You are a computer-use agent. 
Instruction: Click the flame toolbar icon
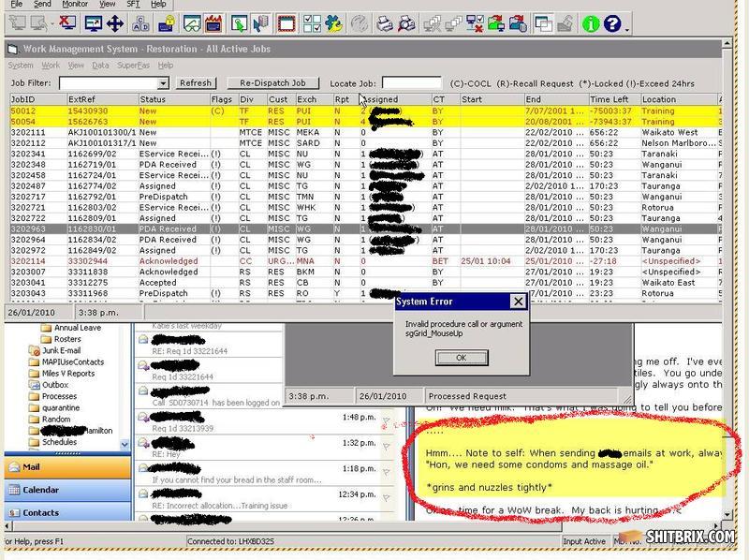click(213, 22)
